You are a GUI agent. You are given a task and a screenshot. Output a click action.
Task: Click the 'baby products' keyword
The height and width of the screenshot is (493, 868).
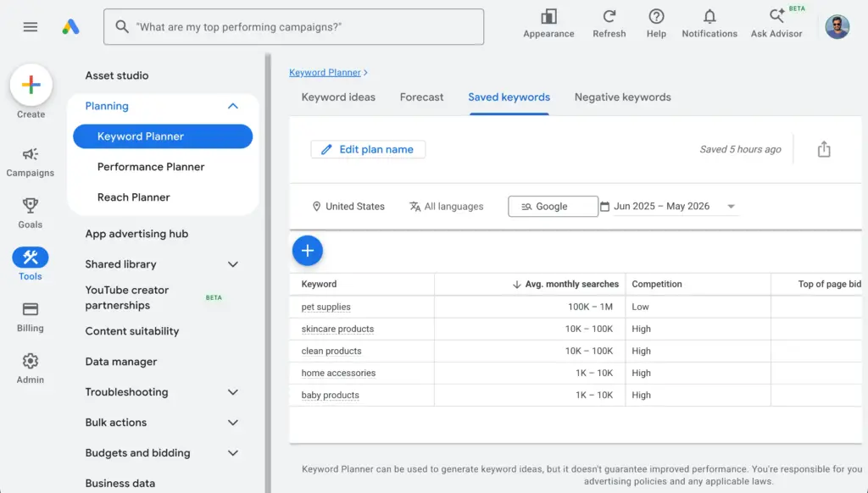point(330,395)
